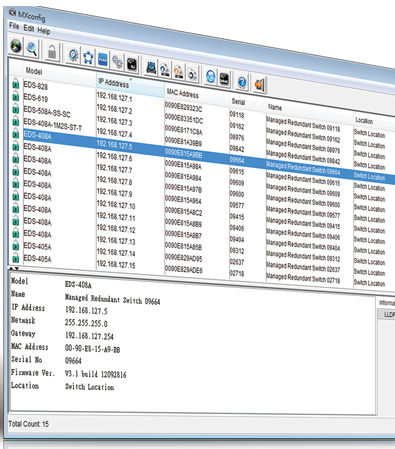The height and width of the screenshot is (449, 395).
Task: Select the EDS-828 device row
Action: click(36, 86)
